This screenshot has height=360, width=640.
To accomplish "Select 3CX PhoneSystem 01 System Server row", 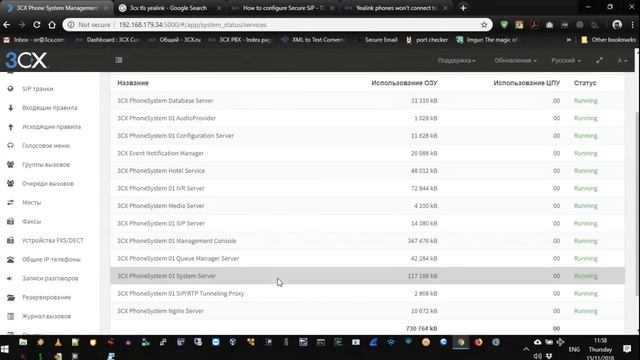I will [x=367, y=276].
